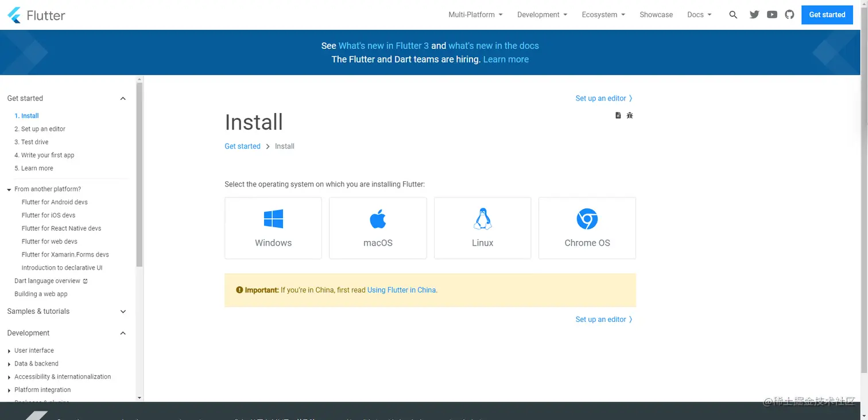Open Using Flutter in China link
This screenshot has height=420, width=868.
click(x=401, y=290)
